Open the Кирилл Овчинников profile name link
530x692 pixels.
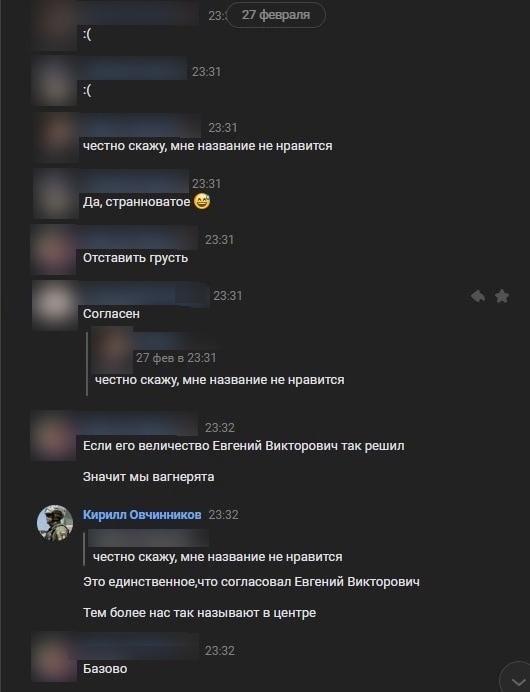pos(142,515)
